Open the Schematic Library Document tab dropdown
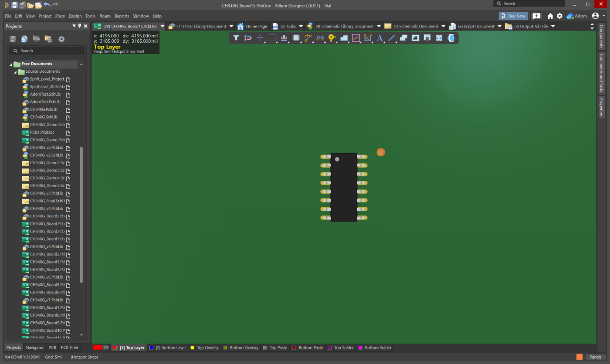The height and width of the screenshot is (364, 610). (x=379, y=26)
